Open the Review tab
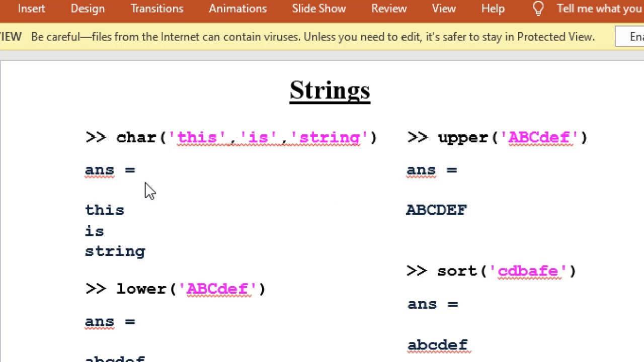 click(389, 9)
